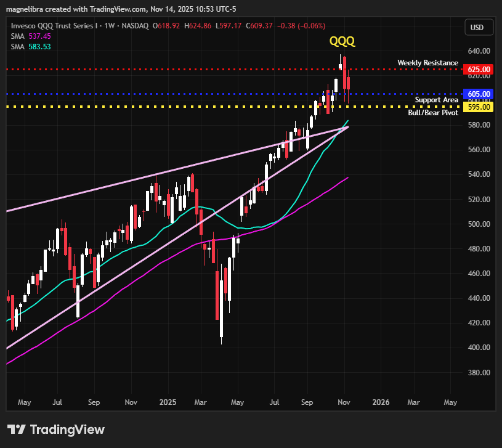
Task: Click the Invesco QQQ Trust Series I symbol title
Action: coord(54,26)
